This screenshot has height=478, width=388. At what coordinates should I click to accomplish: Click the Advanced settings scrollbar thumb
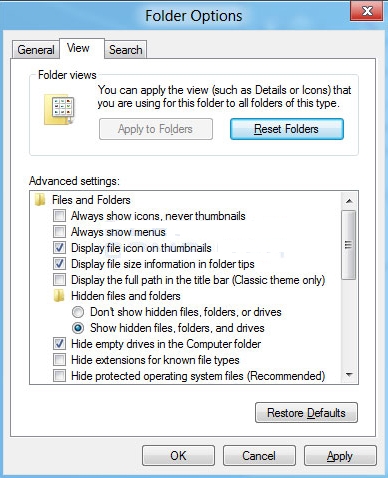tap(349, 245)
